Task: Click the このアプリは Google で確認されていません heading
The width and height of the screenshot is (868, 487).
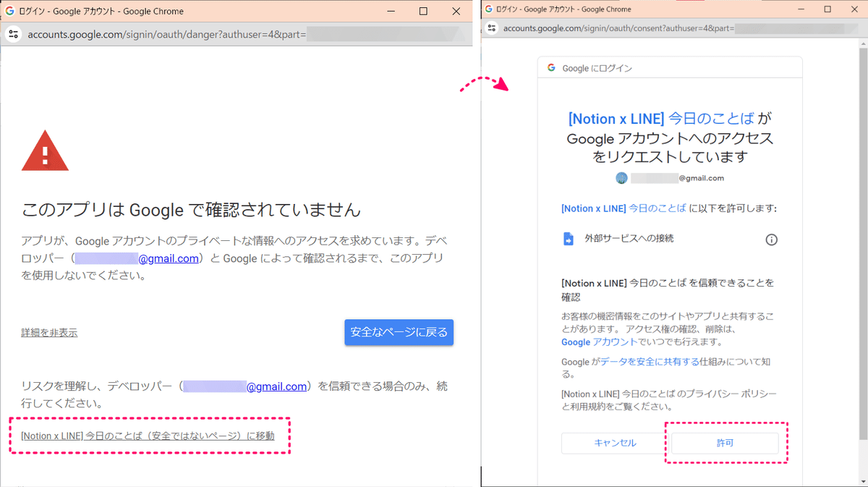Action: coord(191,211)
